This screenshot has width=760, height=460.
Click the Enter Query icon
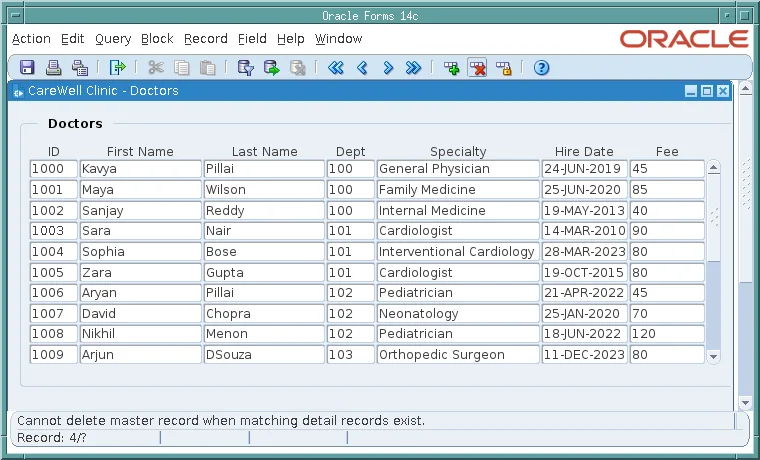[x=246, y=67]
